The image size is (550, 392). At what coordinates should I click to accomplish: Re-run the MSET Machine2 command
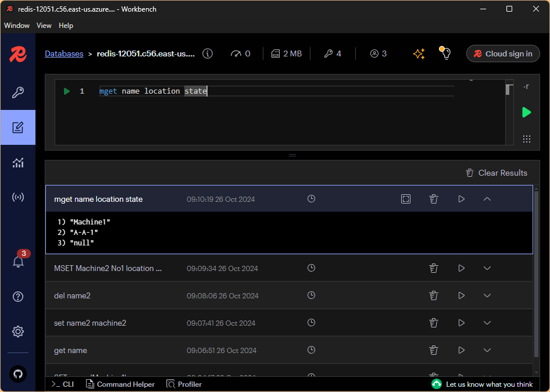tap(461, 268)
